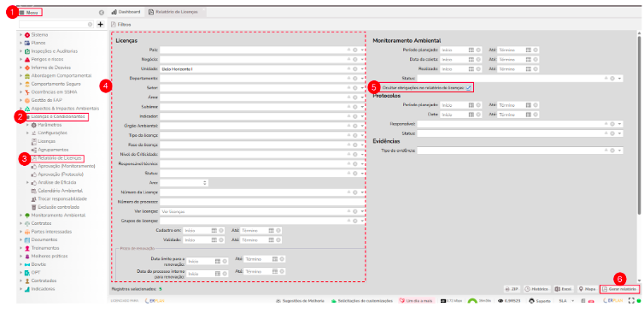
Task: Expand the Parâmetros submenu
Action: (27, 125)
